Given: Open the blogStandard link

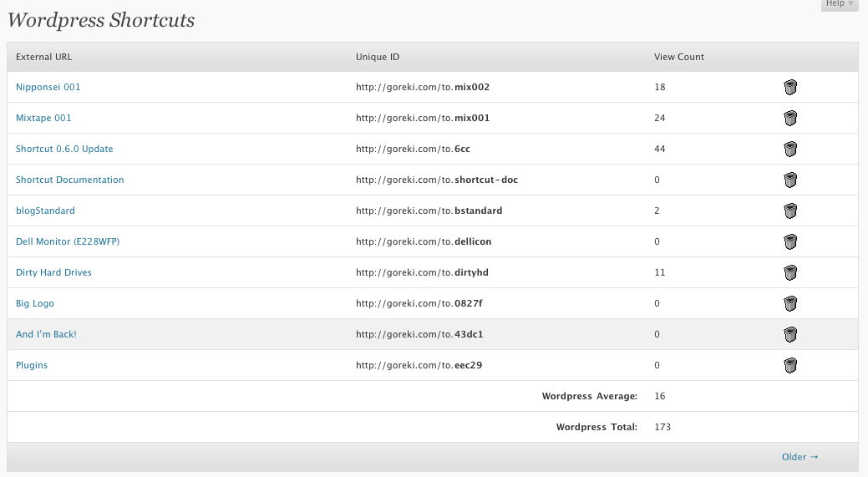Looking at the screenshot, I should pyautogui.click(x=45, y=211).
